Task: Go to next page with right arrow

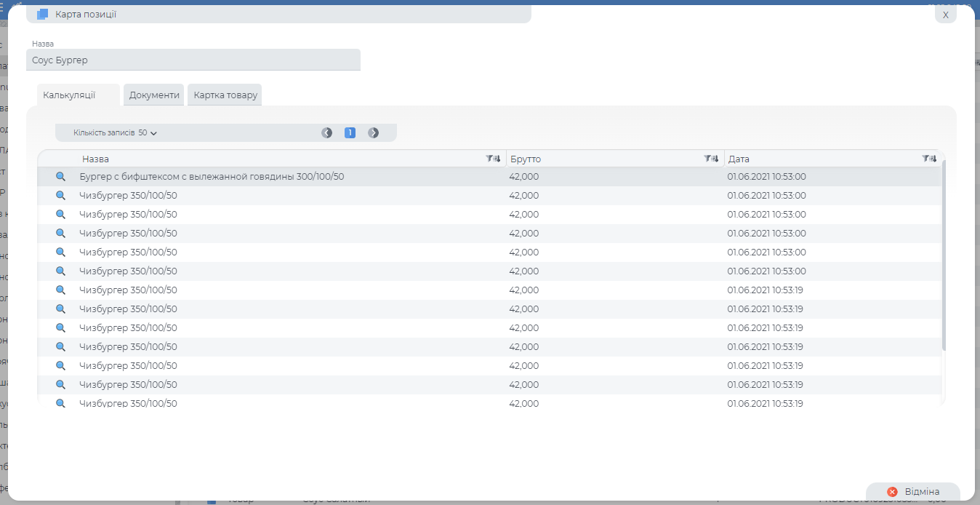Action: (374, 133)
